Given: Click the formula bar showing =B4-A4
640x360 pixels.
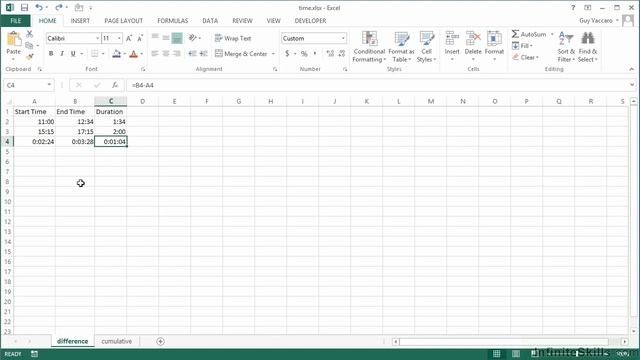Looking at the screenshot, I should [x=378, y=85].
